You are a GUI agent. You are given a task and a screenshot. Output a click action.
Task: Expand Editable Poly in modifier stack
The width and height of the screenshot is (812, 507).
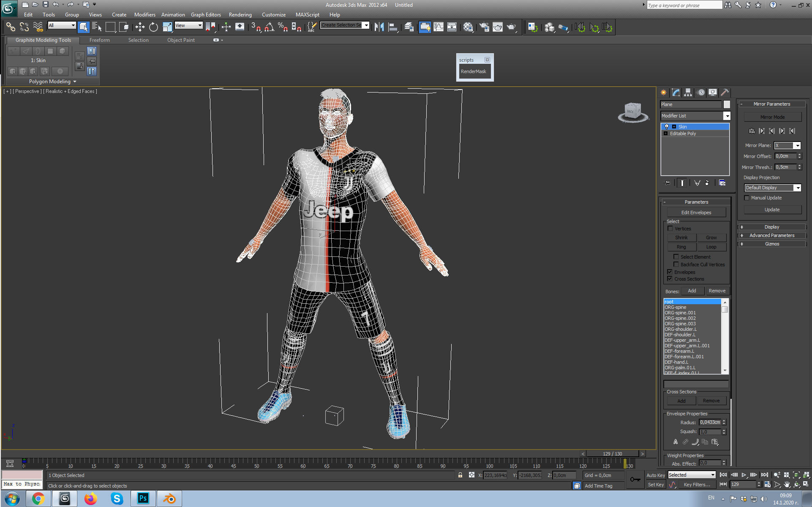point(666,134)
